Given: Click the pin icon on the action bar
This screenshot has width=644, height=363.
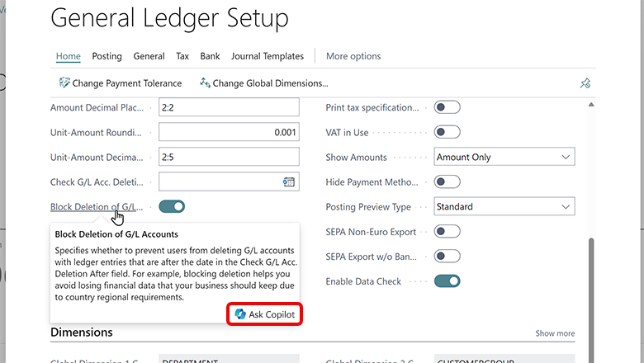Looking at the screenshot, I should click(x=585, y=83).
